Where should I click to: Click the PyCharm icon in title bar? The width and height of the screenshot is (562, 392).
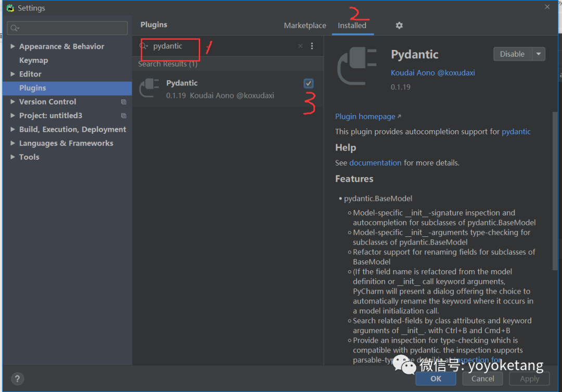click(10, 8)
